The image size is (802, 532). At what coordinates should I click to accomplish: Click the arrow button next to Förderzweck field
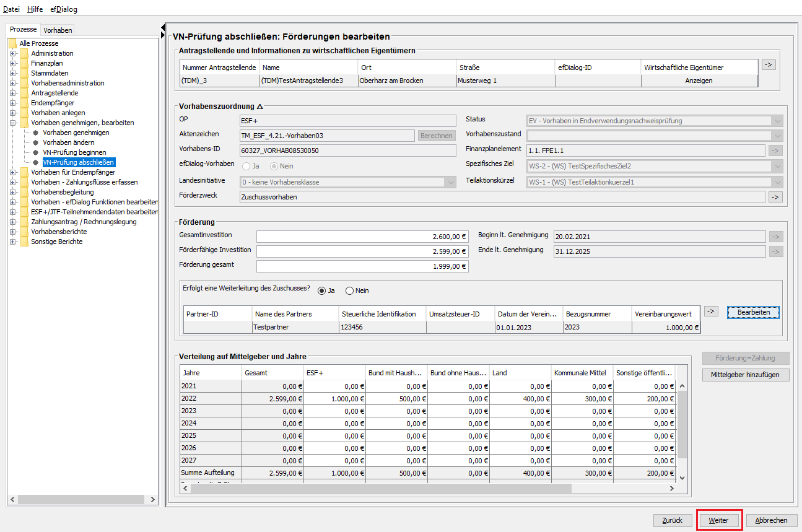tap(775, 197)
